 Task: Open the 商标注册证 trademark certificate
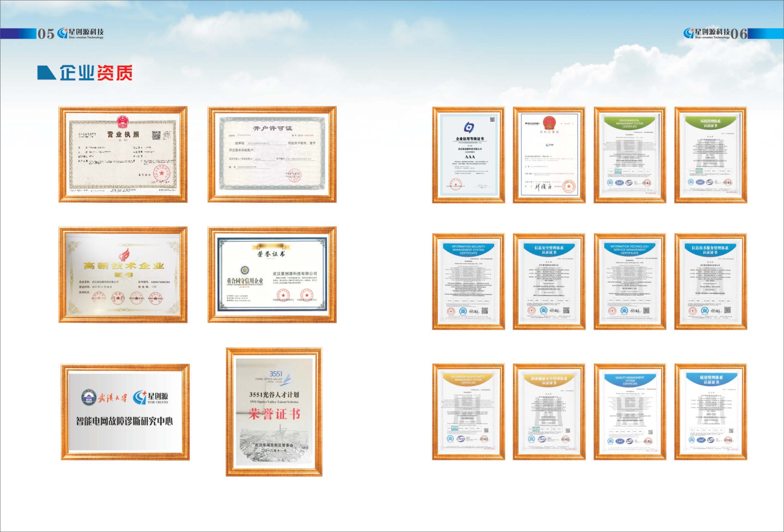click(x=549, y=155)
